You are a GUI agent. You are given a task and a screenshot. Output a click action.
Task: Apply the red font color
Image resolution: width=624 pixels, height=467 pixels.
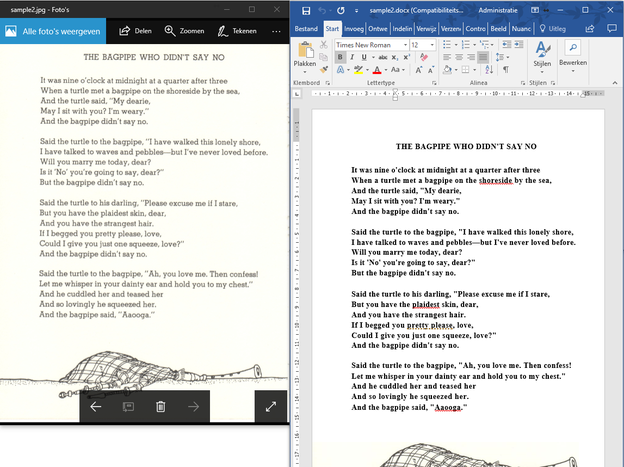click(377, 70)
